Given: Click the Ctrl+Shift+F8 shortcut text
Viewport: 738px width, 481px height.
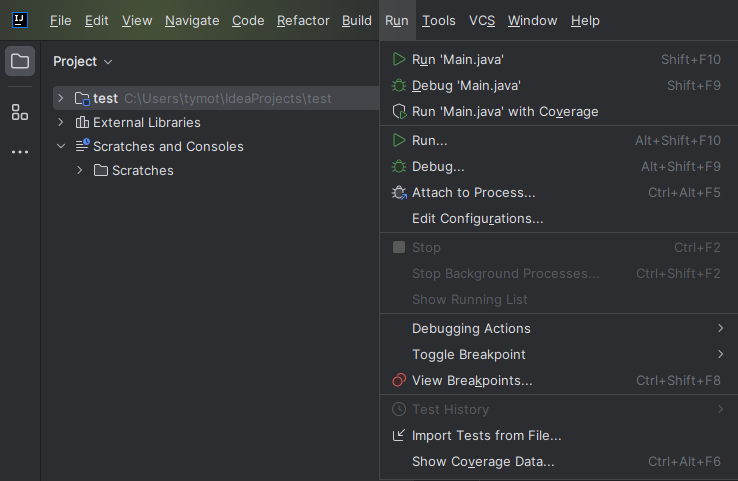Looking at the screenshot, I should coord(678,380).
